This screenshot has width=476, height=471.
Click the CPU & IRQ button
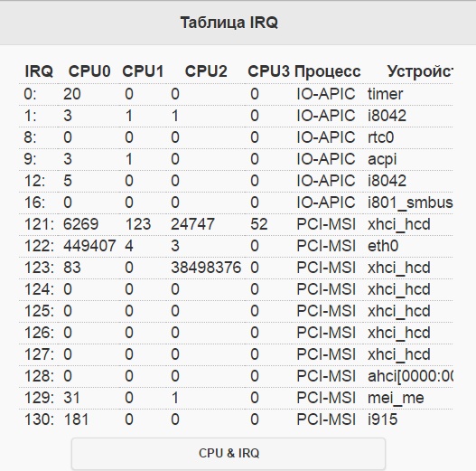(x=229, y=453)
